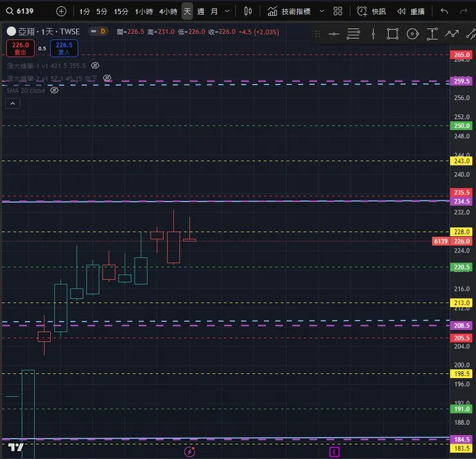Click the redo arrow
Screen dimensions: 476x459
tap(464, 12)
